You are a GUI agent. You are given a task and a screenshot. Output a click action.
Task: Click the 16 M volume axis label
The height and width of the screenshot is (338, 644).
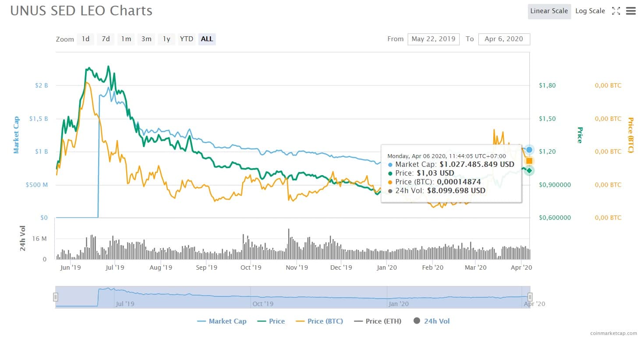tap(39, 239)
